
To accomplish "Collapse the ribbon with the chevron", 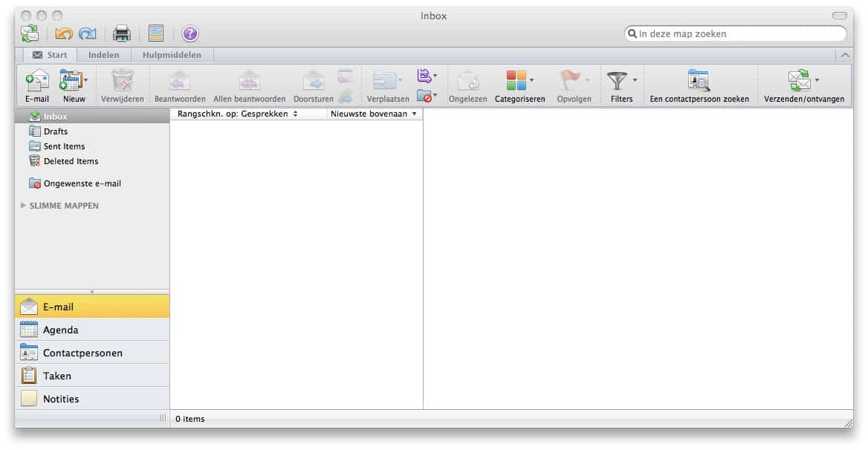I will (845, 55).
